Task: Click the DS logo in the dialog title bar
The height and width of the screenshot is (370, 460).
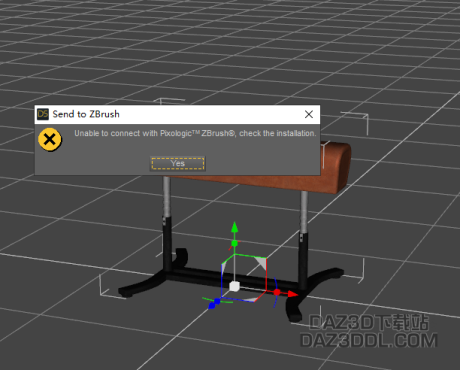Action: pyautogui.click(x=43, y=114)
